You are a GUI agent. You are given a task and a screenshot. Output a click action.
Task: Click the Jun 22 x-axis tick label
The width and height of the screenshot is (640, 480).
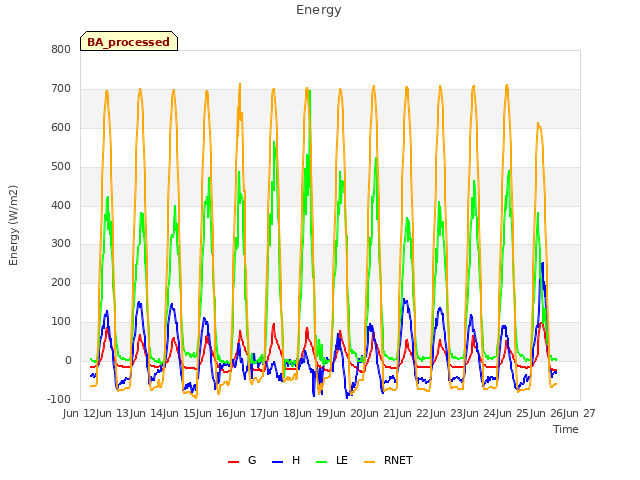click(414, 413)
